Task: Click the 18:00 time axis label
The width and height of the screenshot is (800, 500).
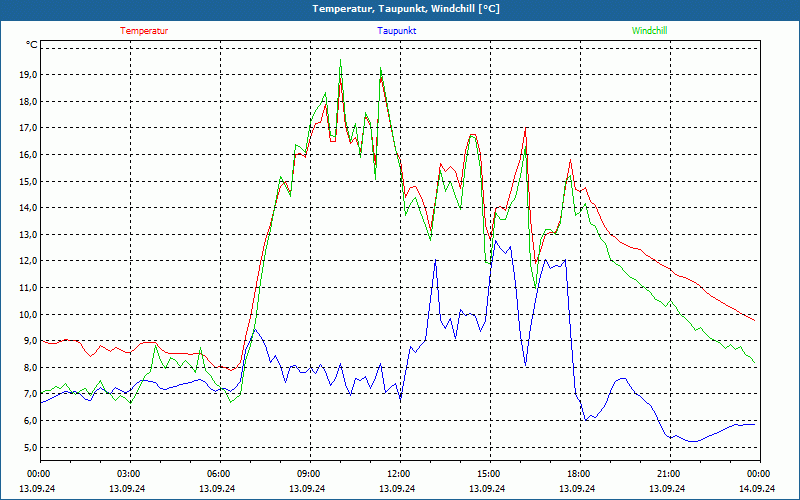Action: click(x=580, y=474)
